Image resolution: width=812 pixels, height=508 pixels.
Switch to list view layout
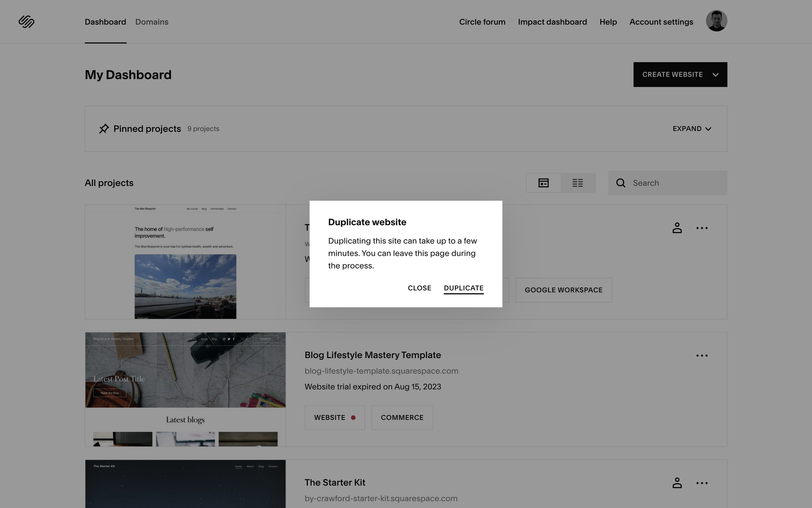[577, 183]
